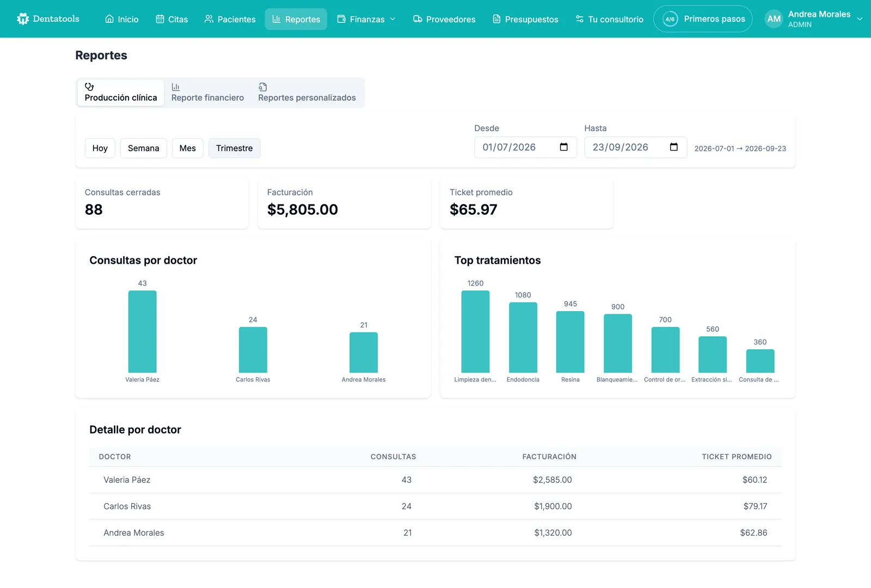Click the Valeria Páez bar in chart
Screen dimensions: 871x588
click(143, 331)
